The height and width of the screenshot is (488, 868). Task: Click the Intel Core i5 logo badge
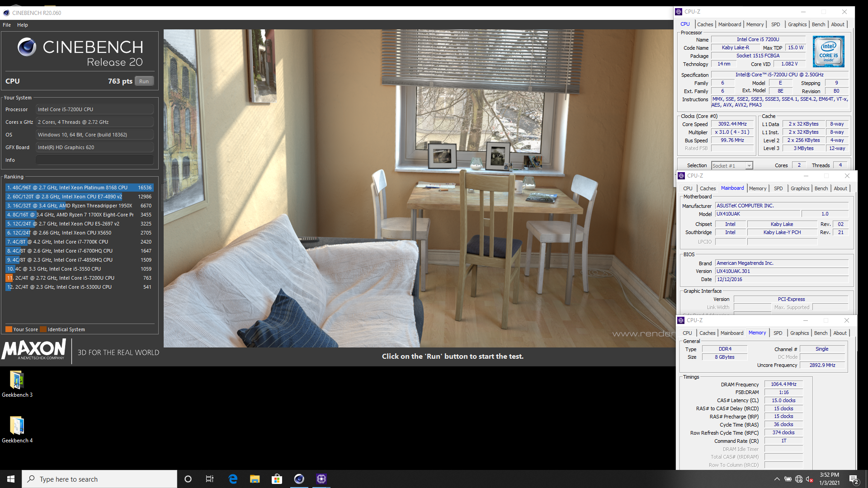828,52
